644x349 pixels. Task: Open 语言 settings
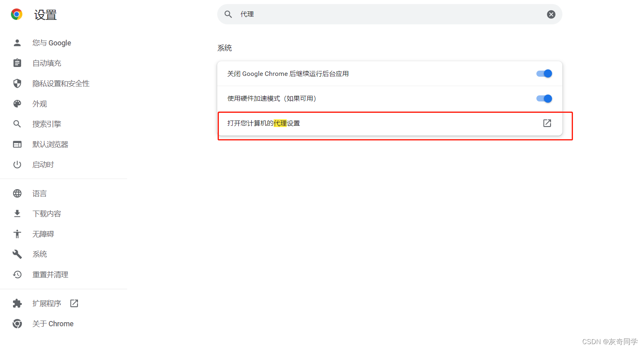(x=40, y=193)
